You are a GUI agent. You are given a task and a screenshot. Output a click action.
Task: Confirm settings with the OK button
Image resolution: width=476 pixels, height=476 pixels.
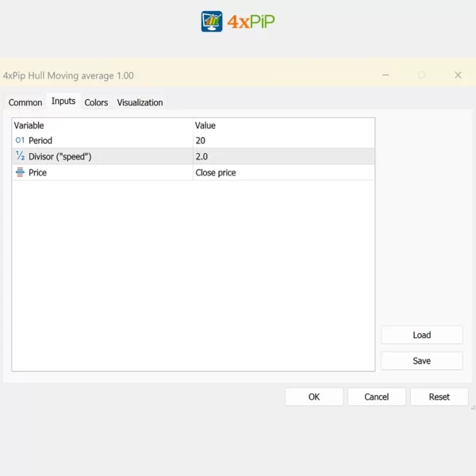click(314, 397)
